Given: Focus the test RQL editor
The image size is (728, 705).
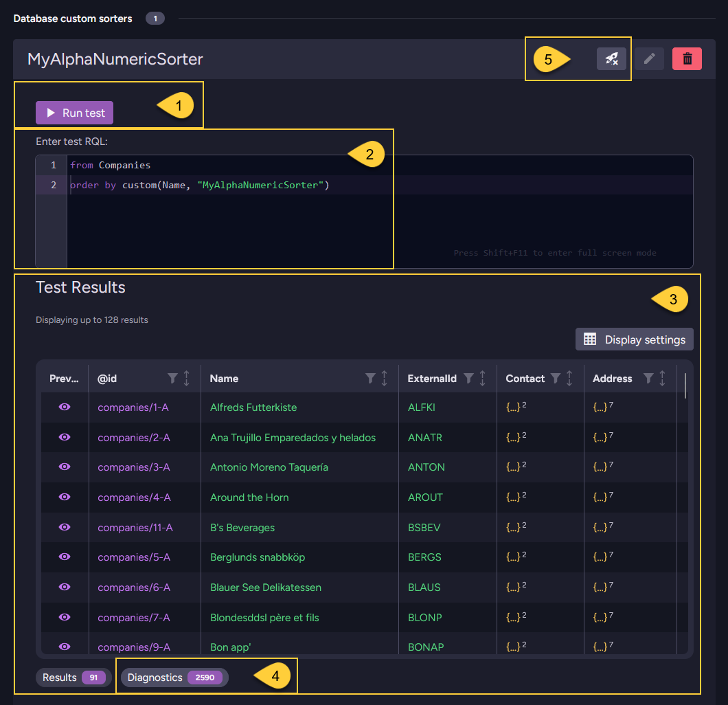Looking at the screenshot, I should point(364,212).
